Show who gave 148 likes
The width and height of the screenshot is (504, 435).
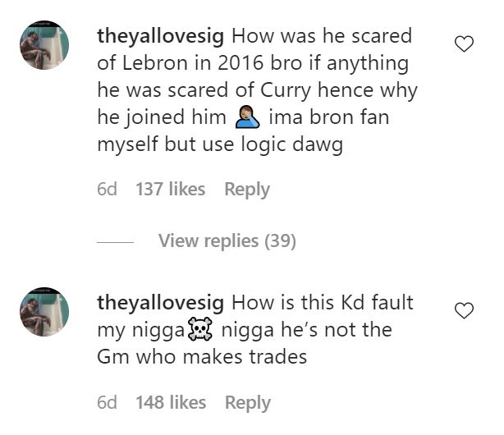point(170,403)
